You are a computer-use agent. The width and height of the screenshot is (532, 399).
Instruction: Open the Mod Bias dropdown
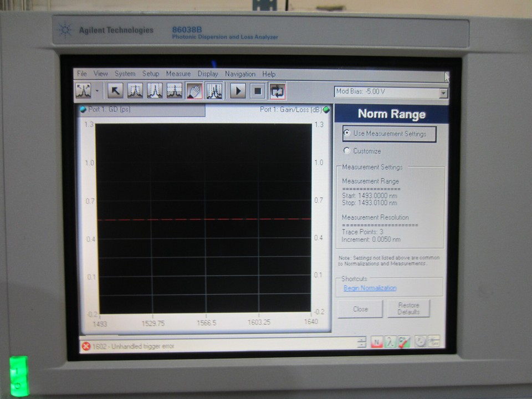(443, 93)
